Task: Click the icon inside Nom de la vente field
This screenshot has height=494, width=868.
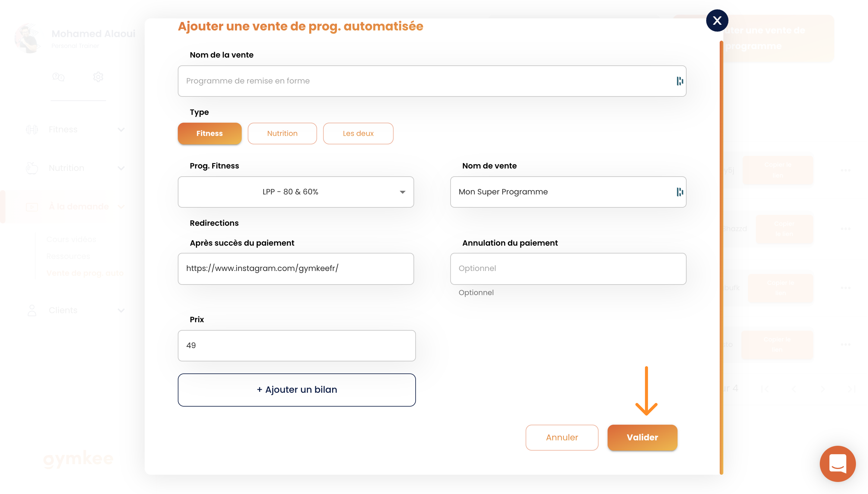Action: (680, 81)
